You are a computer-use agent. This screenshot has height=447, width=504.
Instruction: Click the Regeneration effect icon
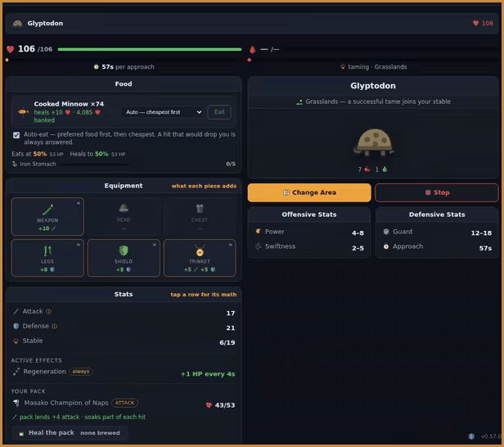(16, 372)
